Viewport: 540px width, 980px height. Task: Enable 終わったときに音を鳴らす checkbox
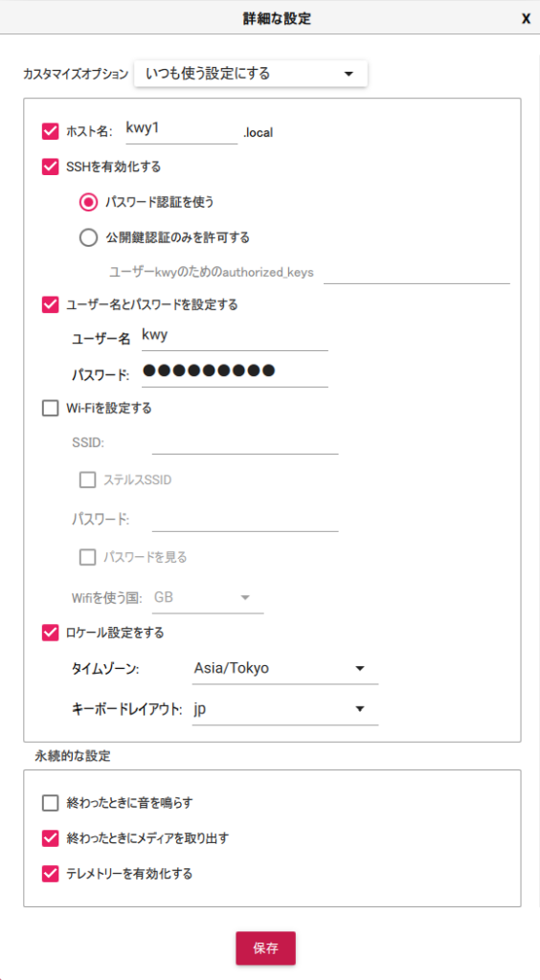tap(50, 803)
